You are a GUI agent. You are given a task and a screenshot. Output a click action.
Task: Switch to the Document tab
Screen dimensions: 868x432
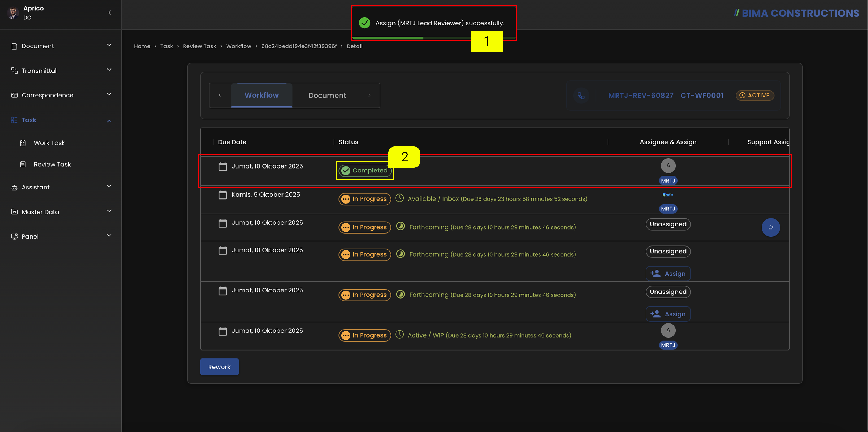(x=327, y=95)
